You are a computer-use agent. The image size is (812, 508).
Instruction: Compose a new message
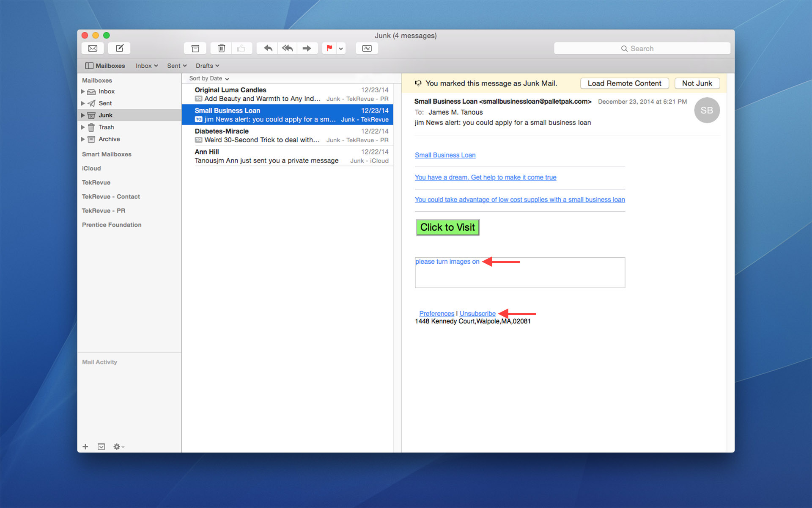119,48
